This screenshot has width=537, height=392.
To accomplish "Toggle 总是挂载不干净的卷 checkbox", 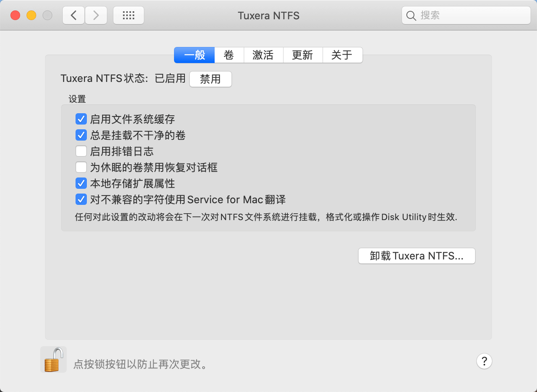I will pos(81,135).
